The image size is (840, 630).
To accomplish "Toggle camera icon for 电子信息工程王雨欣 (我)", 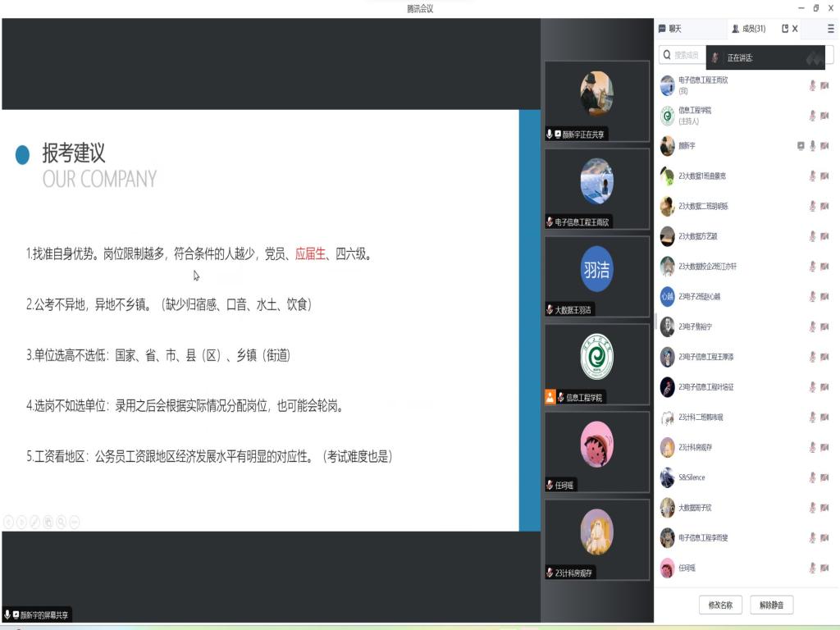I will click(x=824, y=85).
